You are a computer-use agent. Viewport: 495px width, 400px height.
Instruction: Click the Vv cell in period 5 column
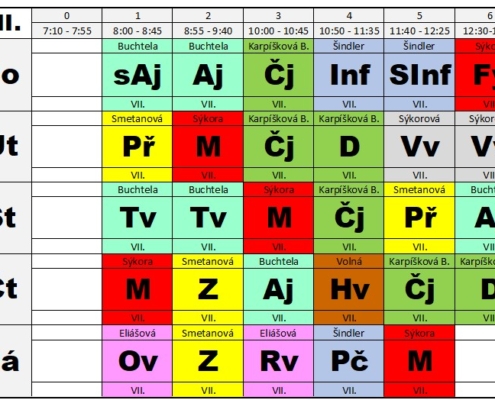point(419,147)
